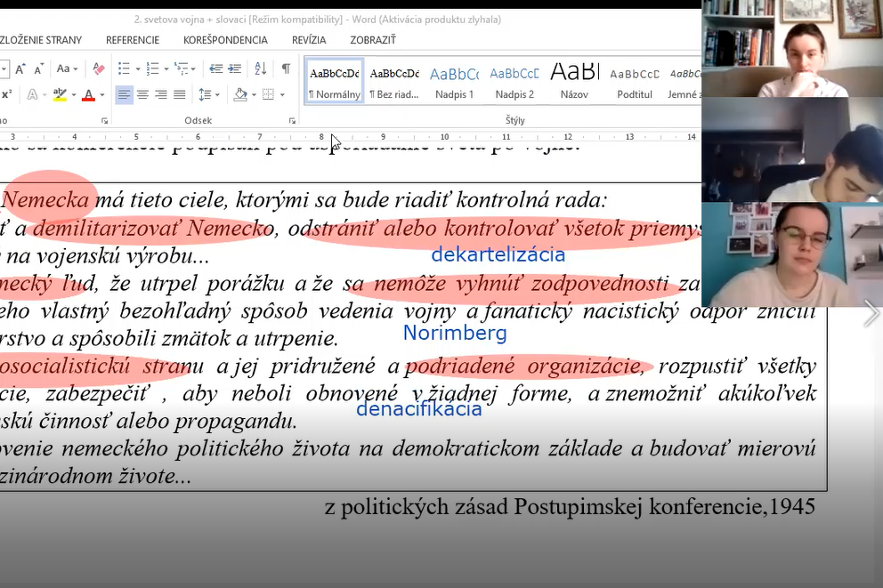This screenshot has height=588, width=883.
Task: Increase the paragraph indent
Action: [x=234, y=68]
